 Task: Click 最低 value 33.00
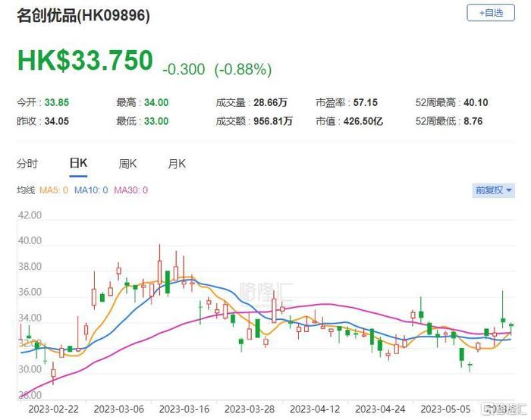pos(156,121)
